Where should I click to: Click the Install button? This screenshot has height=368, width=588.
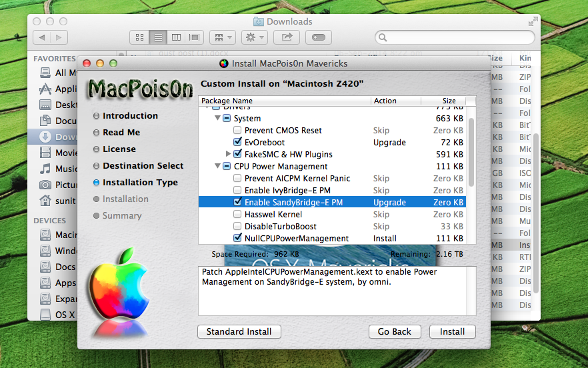[x=452, y=331]
